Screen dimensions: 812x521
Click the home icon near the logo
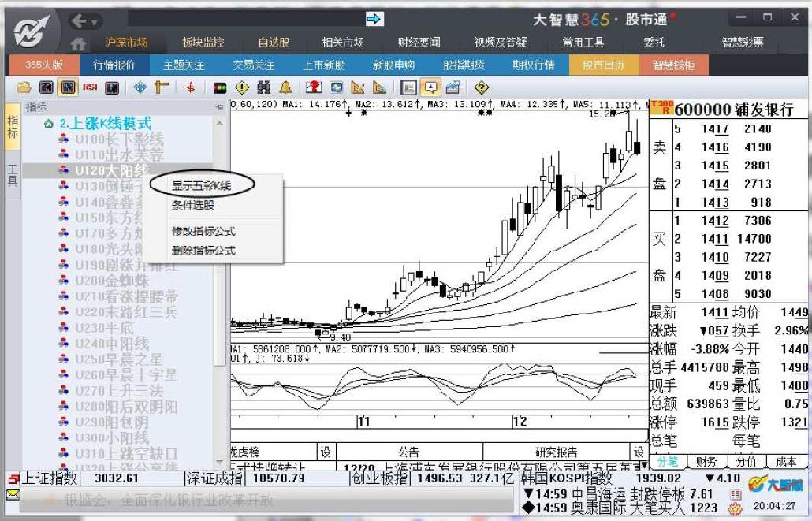tap(78, 43)
